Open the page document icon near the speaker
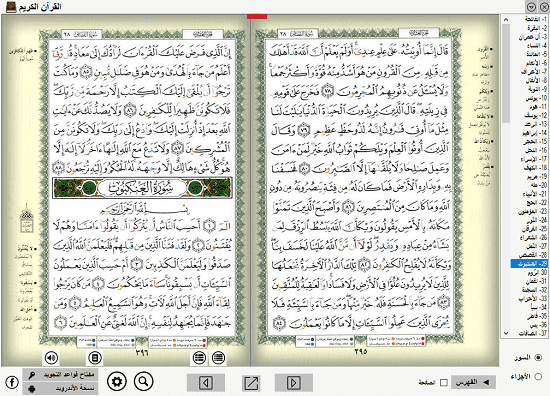The image size is (550, 396). pyautogui.click(x=94, y=358)
